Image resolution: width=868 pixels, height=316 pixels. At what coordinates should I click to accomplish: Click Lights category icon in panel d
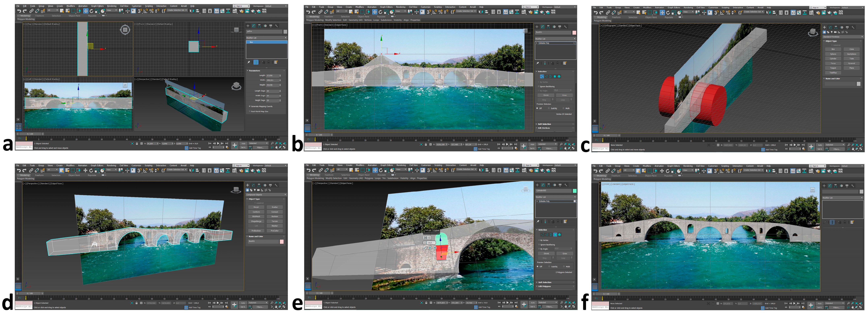254,190
